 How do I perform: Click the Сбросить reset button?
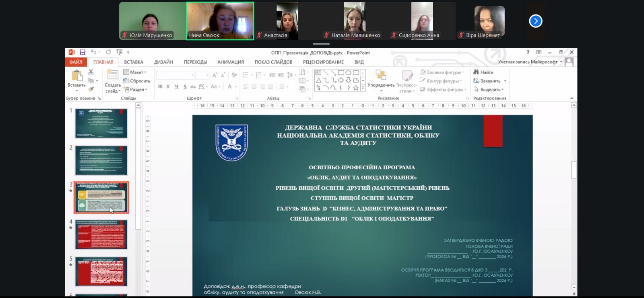point(137,81)
